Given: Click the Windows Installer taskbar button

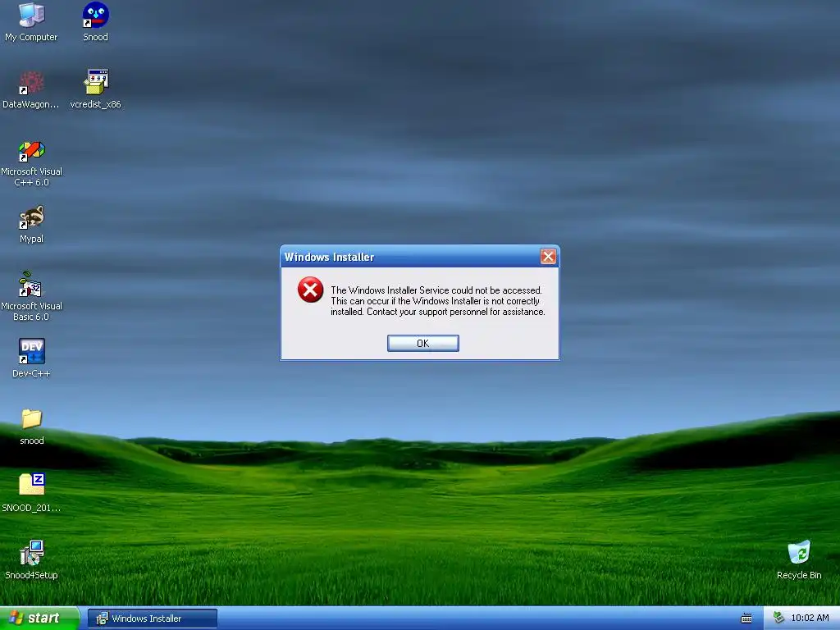Looking at the screenshot, I should point(152,619).
